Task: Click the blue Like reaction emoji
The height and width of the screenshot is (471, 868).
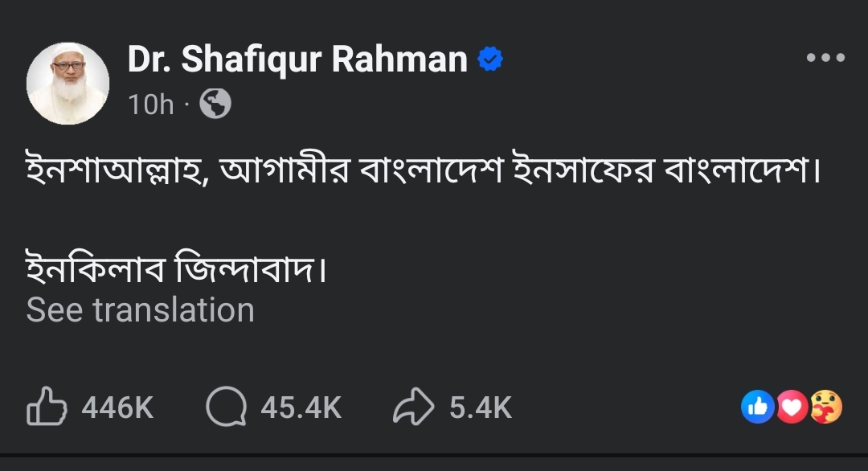Action: (756, 408)
